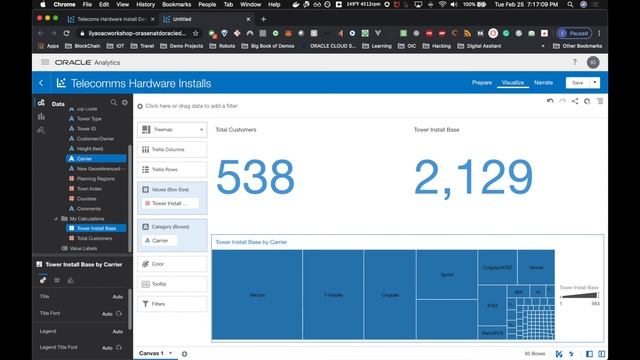Viewport: 640px width, 360px height.
Task: Switch to the Prepare tab
Action: coord(482,82)
